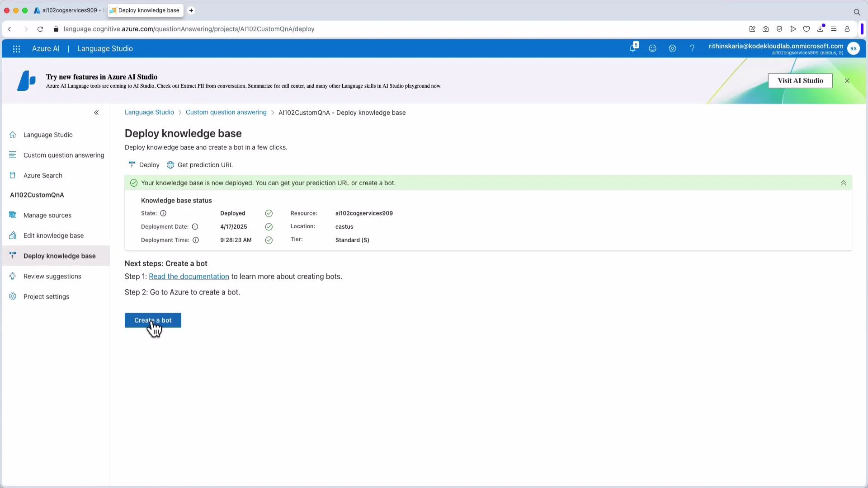868x488 pixels.
Task: Open the help question mark icon
Action: [x=692, y=48]
